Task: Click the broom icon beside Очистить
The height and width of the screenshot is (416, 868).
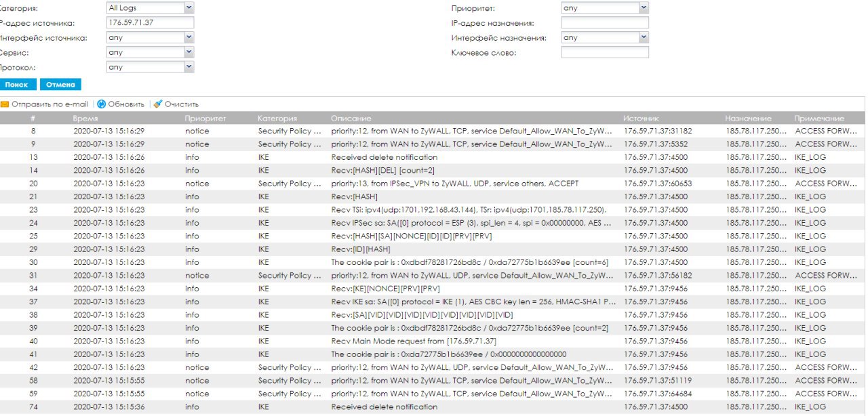Action: coord(158,104)
